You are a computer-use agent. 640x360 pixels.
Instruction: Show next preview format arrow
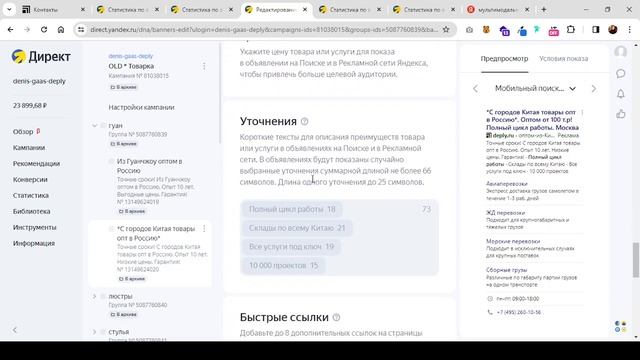coord(593,89)
